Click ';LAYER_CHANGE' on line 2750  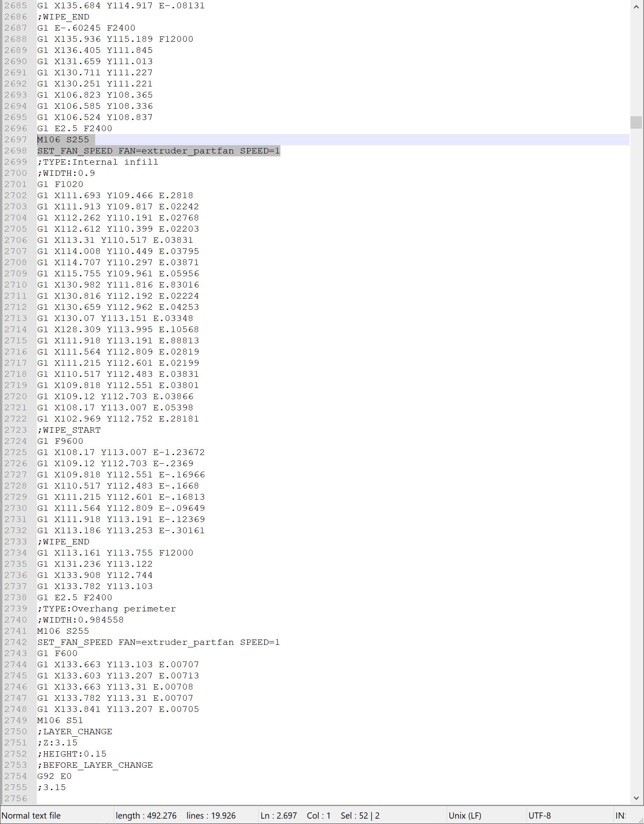pyautogui.click(x=74, y=731)
